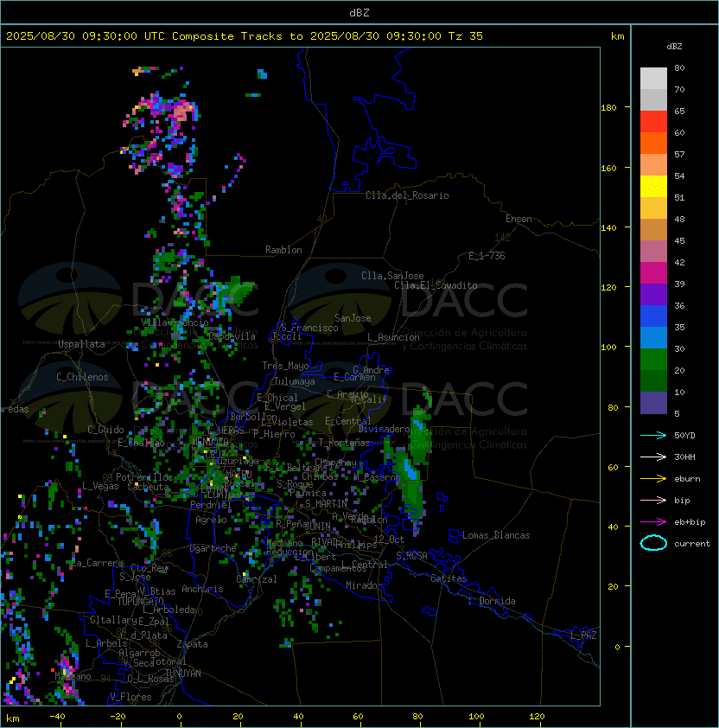Click the 'Ramblon' label on map
The width and height of the screenshot is (719, 728).
click(283, 250)
